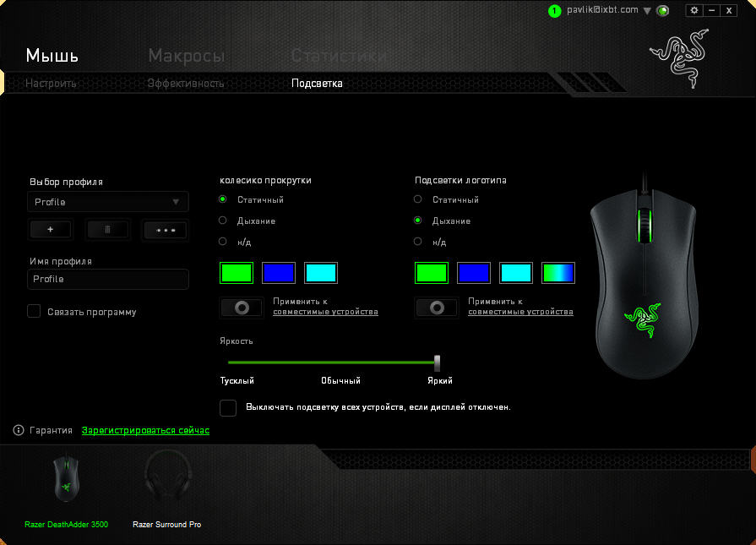The image size is (756, 545).
Task: Click the add profile plus button
Action: coord(51,230)
